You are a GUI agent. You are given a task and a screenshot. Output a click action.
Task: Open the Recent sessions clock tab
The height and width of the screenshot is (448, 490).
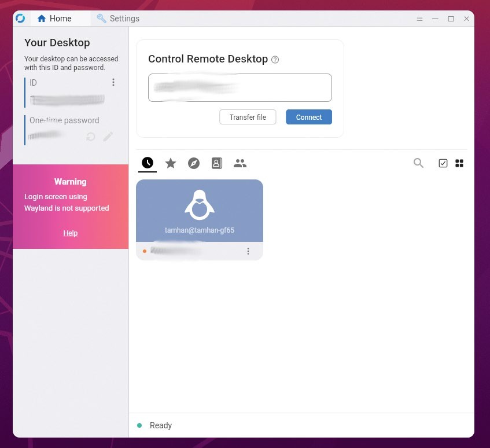[x=148, y=163]
